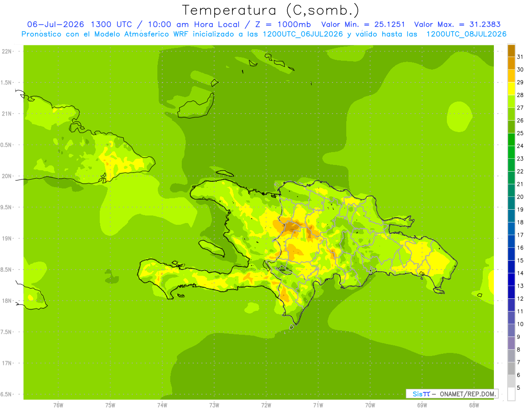The height and width of the screenshot is (411, 532).
Task: Click the colorbar tick label '24'
Action: [520, 146]
